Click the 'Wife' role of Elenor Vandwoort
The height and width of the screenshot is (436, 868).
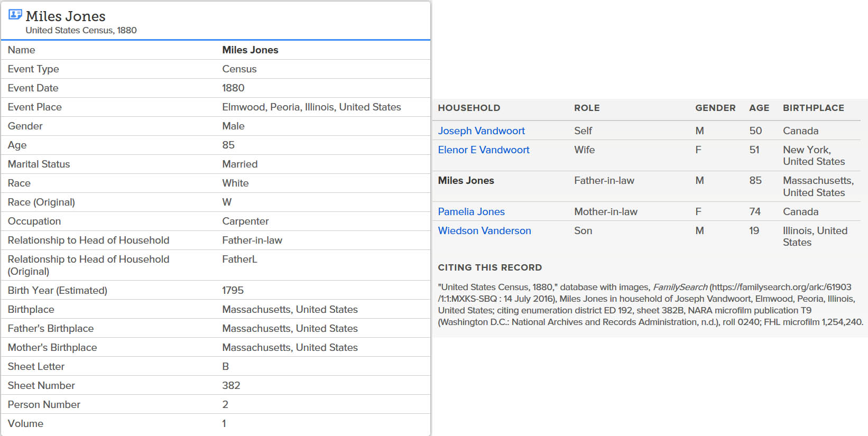point(584,150)
